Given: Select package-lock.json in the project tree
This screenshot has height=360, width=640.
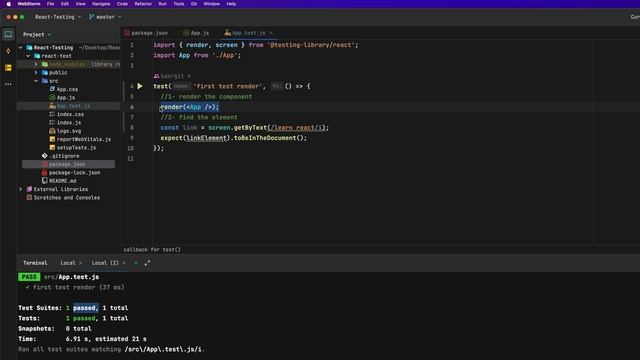Looking at the screenshot, I should coord(74,173).
